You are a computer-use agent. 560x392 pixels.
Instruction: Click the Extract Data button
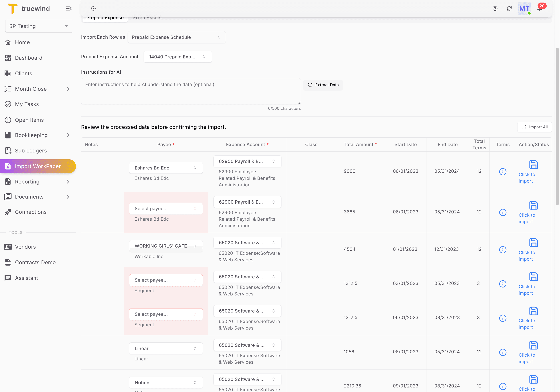[x=323, y=85]
